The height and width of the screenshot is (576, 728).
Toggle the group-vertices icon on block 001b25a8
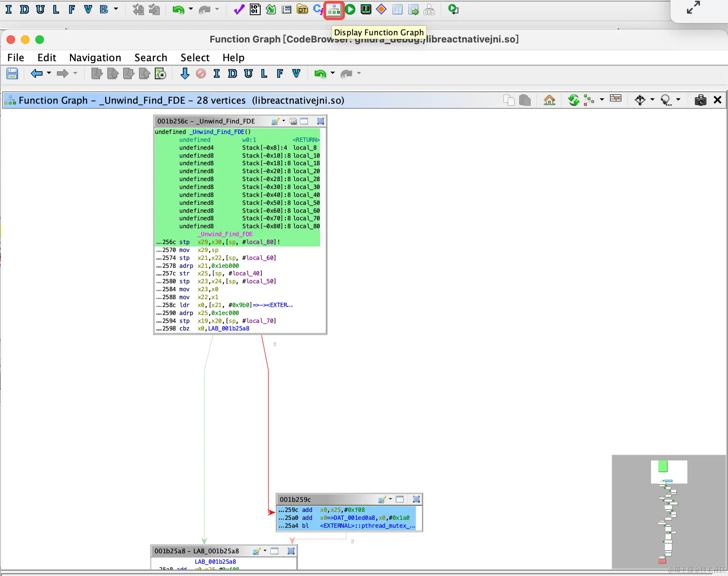coord(291,551)
